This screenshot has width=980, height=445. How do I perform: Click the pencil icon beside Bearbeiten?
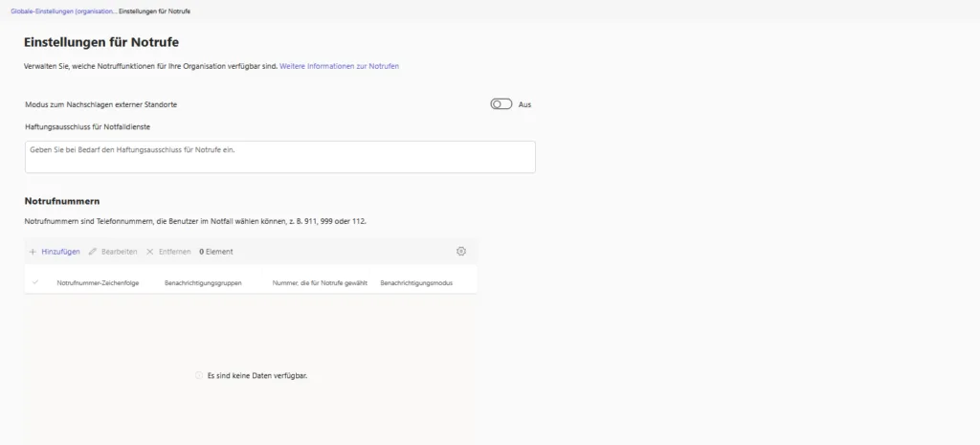coord(93,252)
